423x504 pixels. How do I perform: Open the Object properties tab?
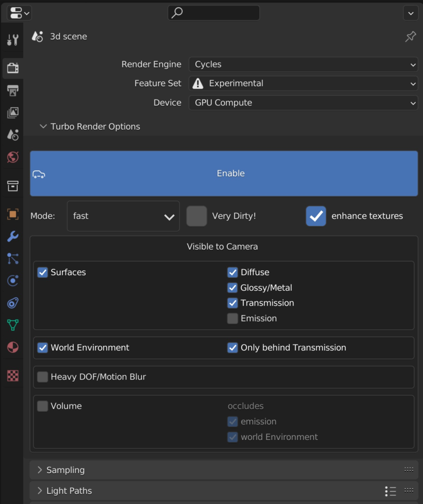coord(12,214)
